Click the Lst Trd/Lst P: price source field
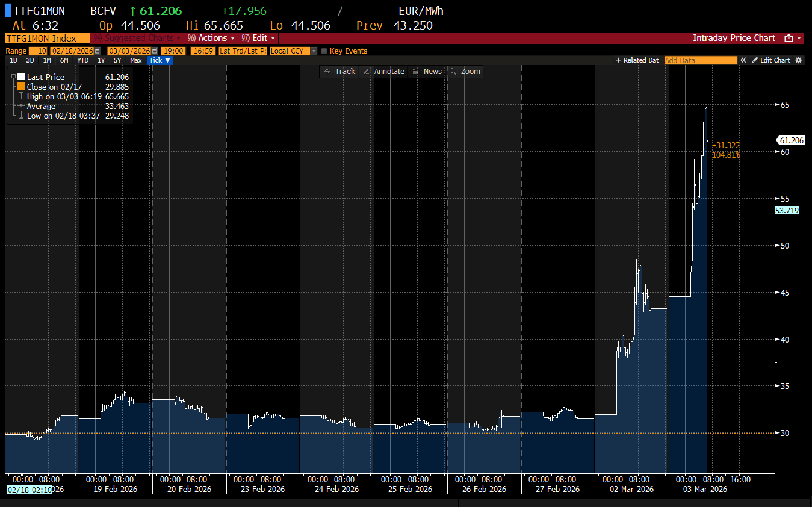Viewport: 812px width, 507px height. pos(243,51)
